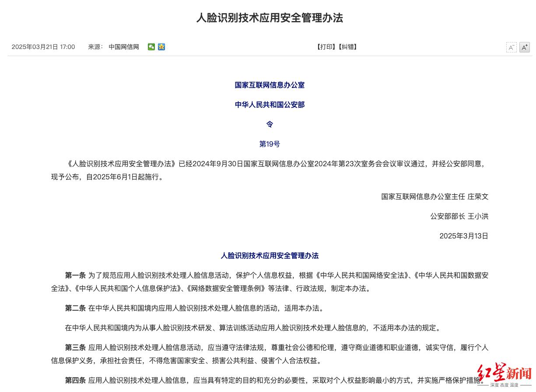Click the 国家互联网信息办公室 heading
Screen dimensions: 536x392
point(270,85)
